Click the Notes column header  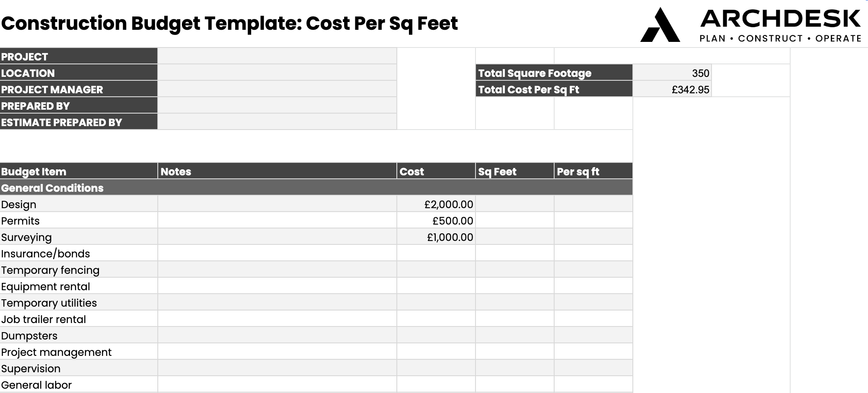[x=277, y=171]
